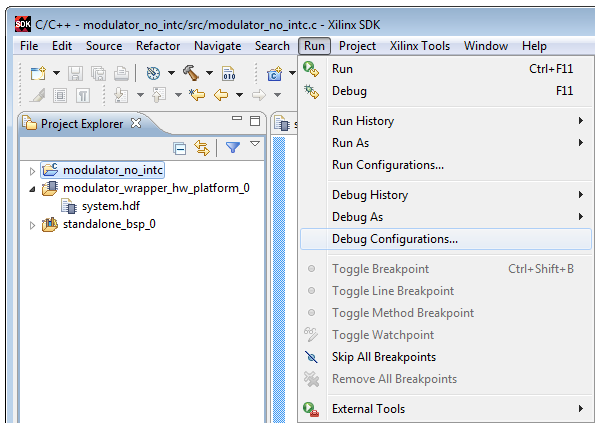Open the Refactor menu

pos(158,46)
